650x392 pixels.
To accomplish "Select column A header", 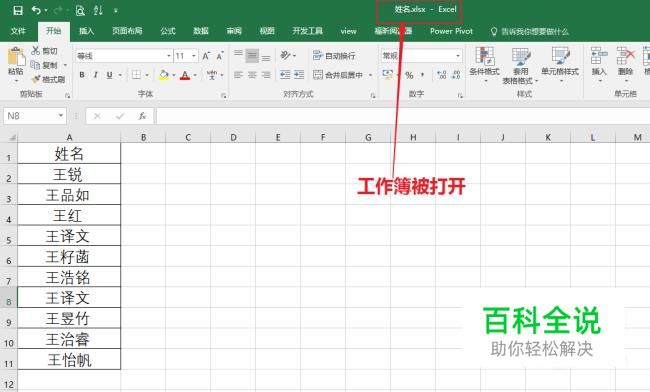I will (69, 137).
